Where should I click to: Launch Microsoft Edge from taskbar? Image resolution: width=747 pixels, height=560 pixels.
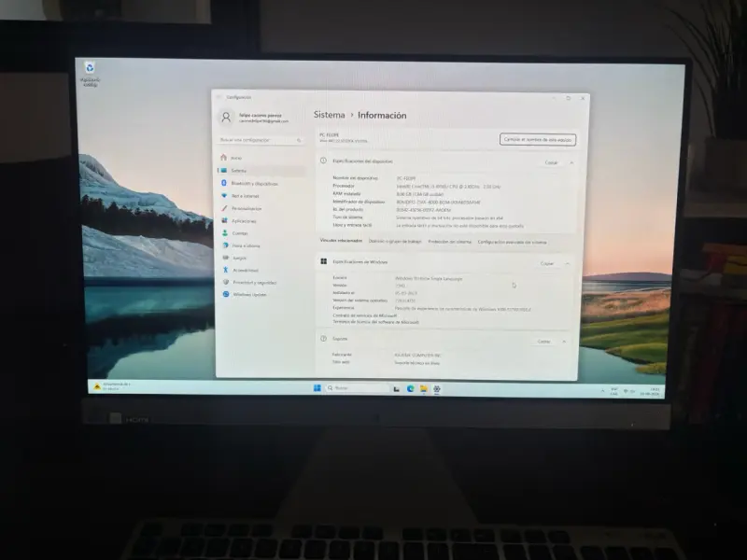(x=410, y=389)
